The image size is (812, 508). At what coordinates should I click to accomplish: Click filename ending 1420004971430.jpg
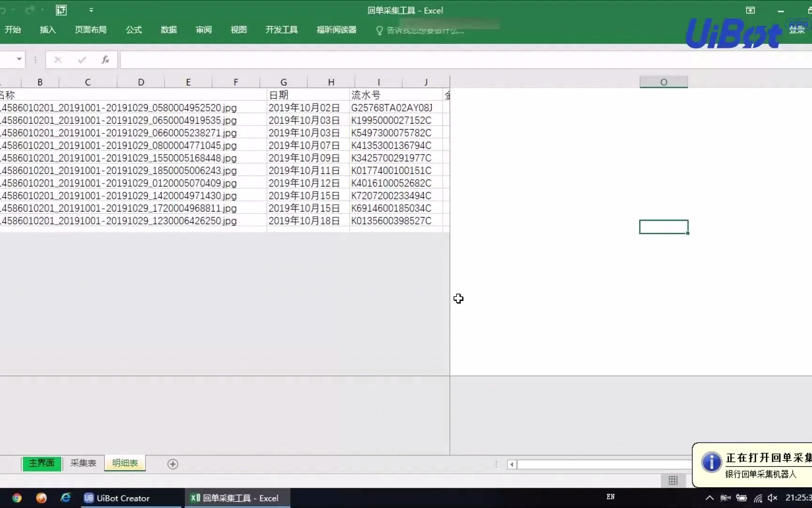[x=118, y=196]
